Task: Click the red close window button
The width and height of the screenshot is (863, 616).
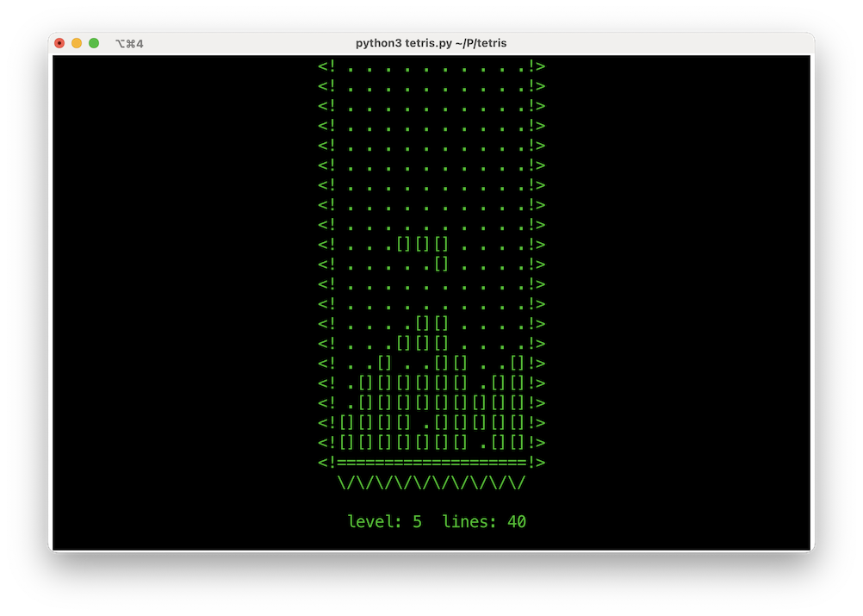Action: pos(59,43)
